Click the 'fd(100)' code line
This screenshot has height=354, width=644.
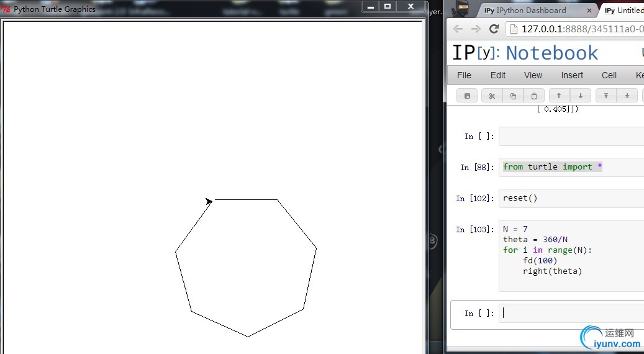(540, 260)
